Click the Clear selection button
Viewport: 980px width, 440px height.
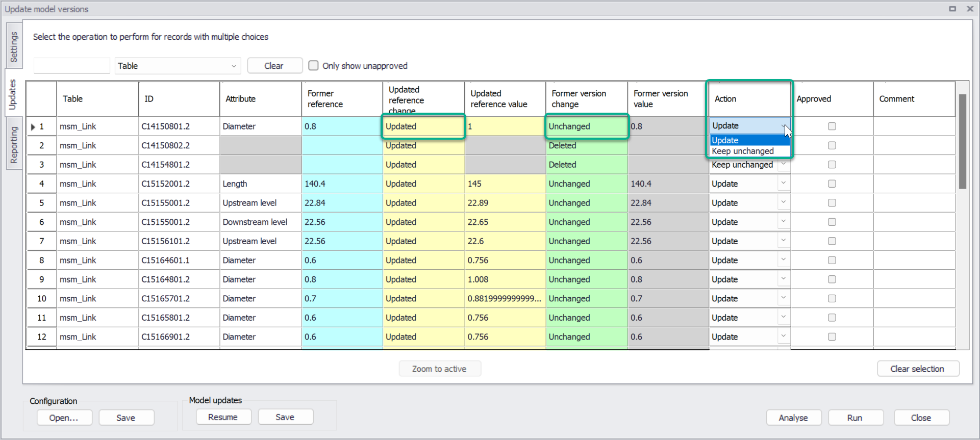918,369
